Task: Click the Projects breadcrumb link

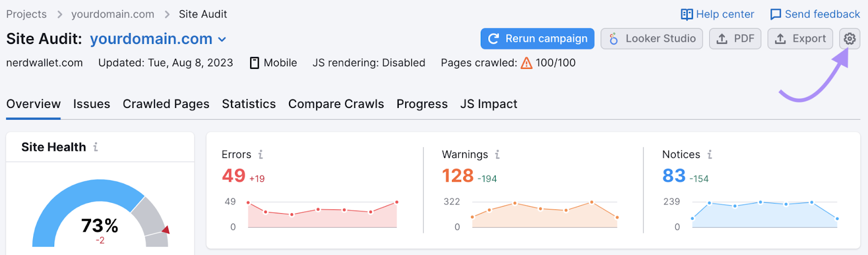Action: [27, 14]
